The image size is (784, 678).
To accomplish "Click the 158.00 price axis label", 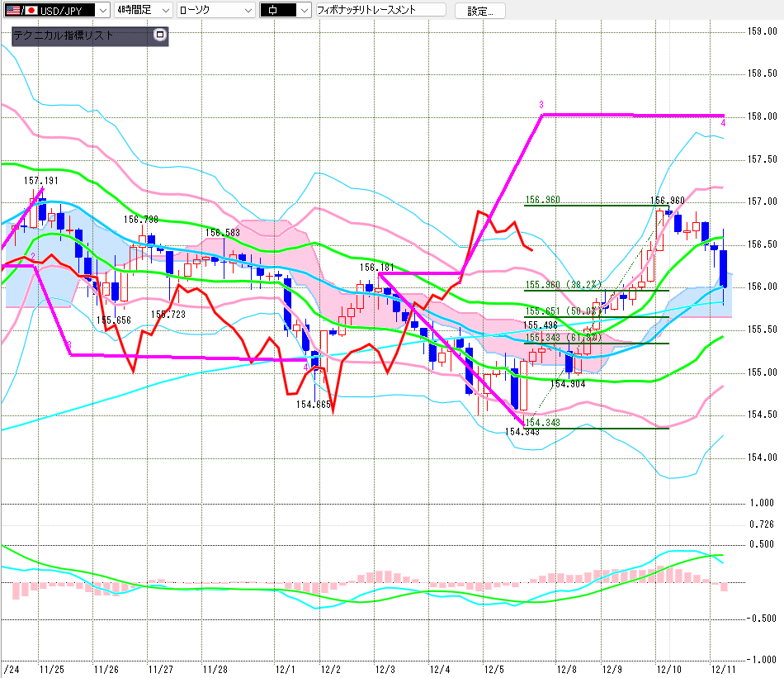I will 762,116.
